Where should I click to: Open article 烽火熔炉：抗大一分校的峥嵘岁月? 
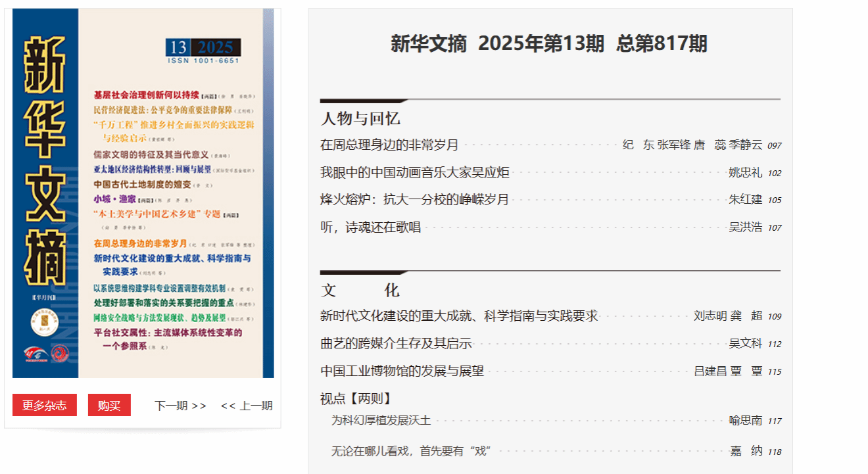[414, 200]
